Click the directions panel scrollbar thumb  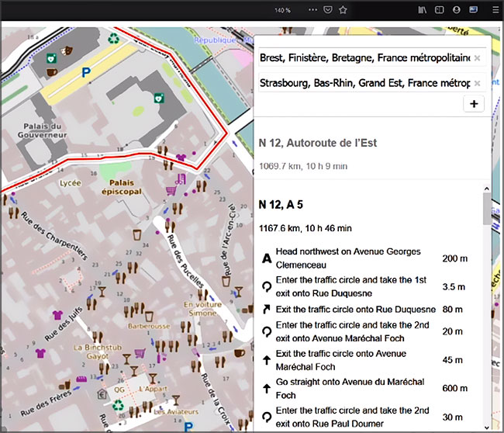coord(487,209)
